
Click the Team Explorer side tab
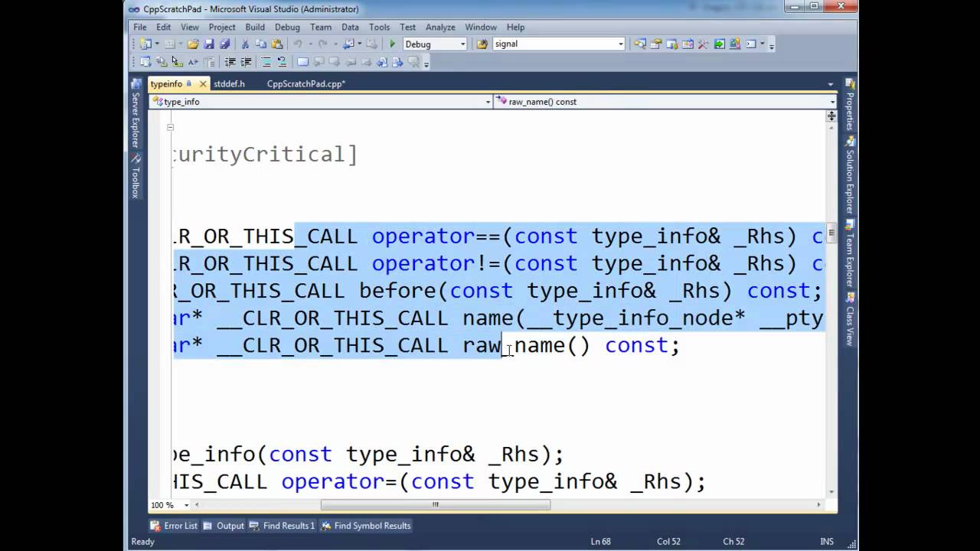[x=850, y=254]
